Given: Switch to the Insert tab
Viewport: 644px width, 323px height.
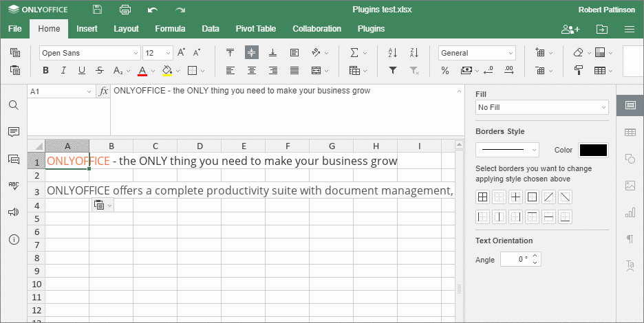Looking at the screenshot, I should [87, 29].
